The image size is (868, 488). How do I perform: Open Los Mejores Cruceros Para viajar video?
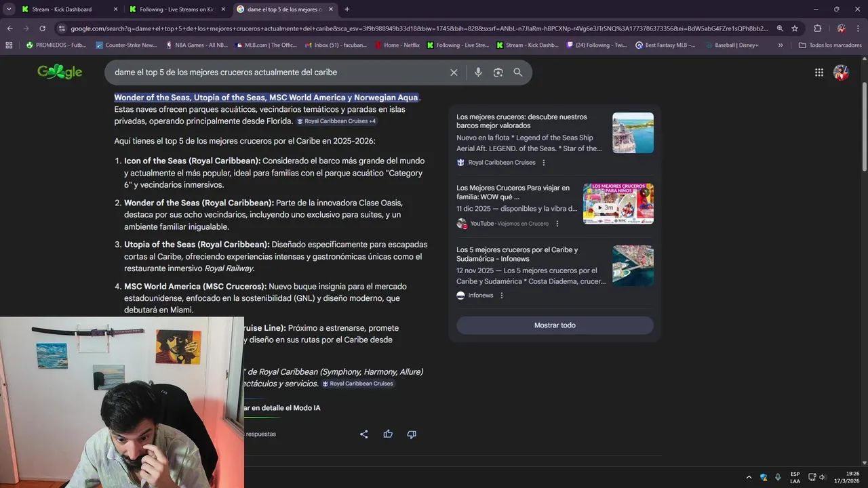(x=513, y=192)
